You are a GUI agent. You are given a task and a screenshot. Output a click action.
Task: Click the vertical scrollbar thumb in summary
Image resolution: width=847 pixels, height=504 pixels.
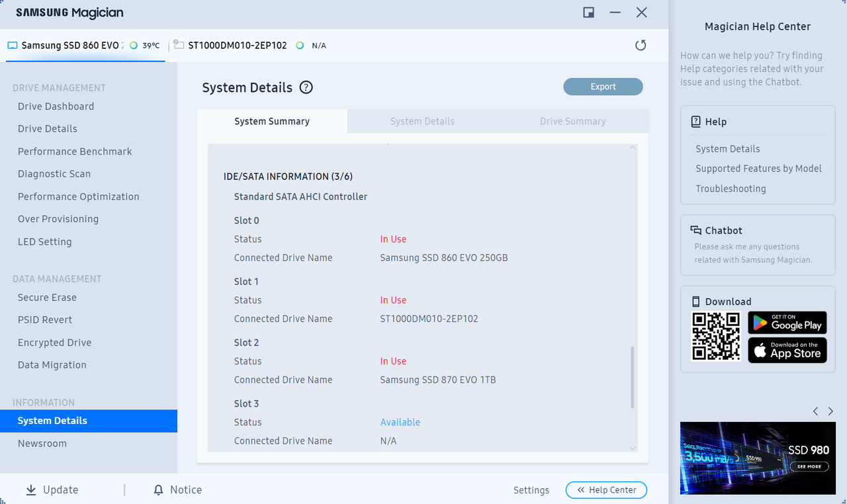[x=632, y=377]
